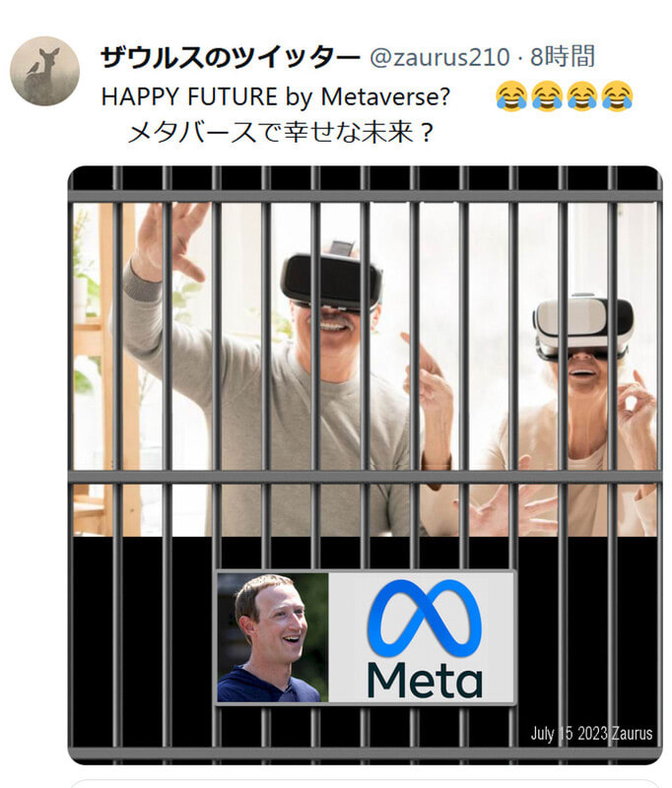Click the blue Meta infinity logo

(425, 619)
